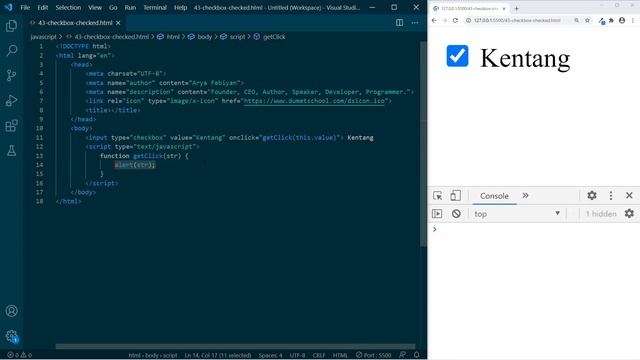Open the dumetschool.com favicon link in code
The width and height of the screenshot is (640, 360).
(x=314, y=101)
